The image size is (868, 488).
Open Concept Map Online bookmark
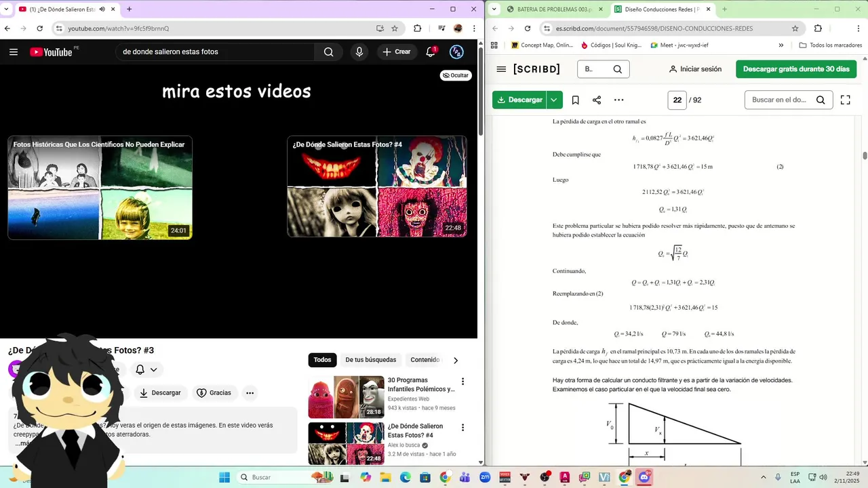tap(542, 45)
